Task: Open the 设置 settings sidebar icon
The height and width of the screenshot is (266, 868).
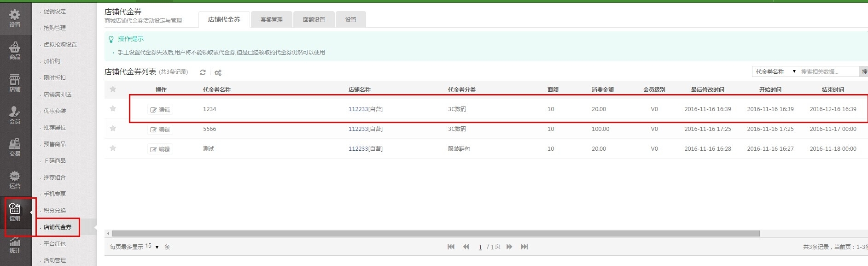Action: pyautogui.click(x=15, y=18)
